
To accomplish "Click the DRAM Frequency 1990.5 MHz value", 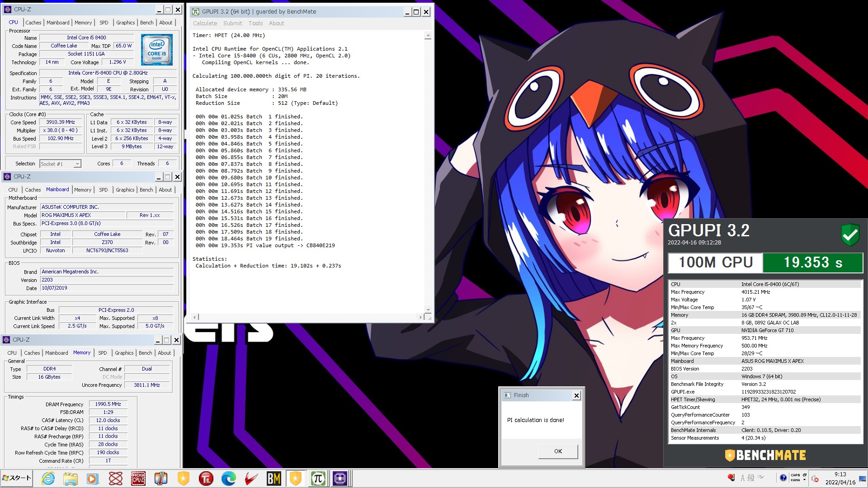I will 108,404.
